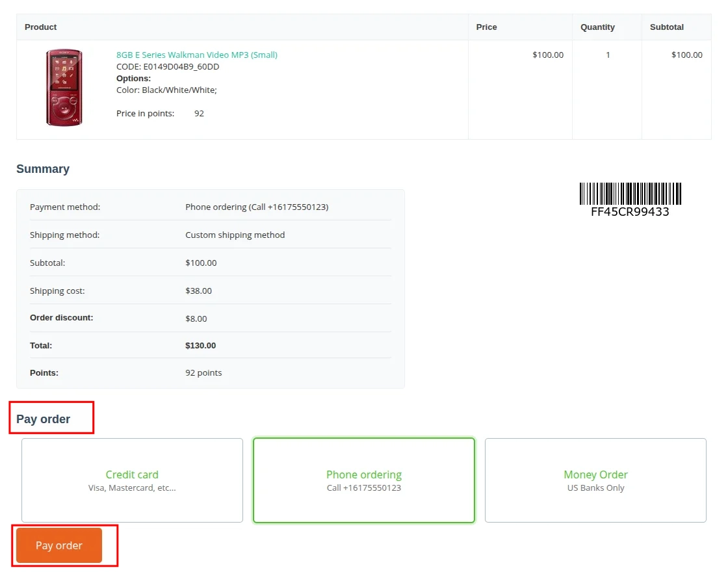Click the Subtotal column header
The width and height of the screenshot is (728, 572).
pos(667,27)
